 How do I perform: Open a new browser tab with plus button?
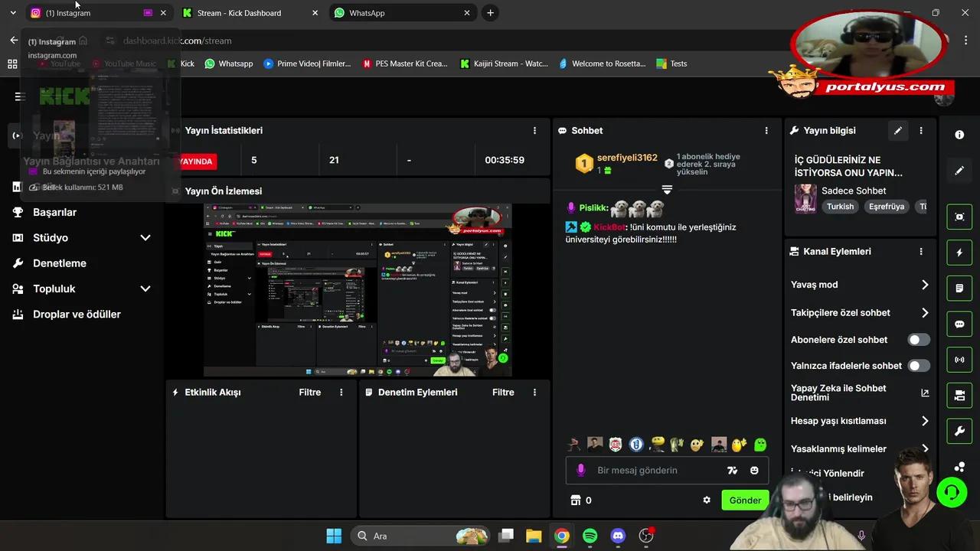[x=490, y=13]
